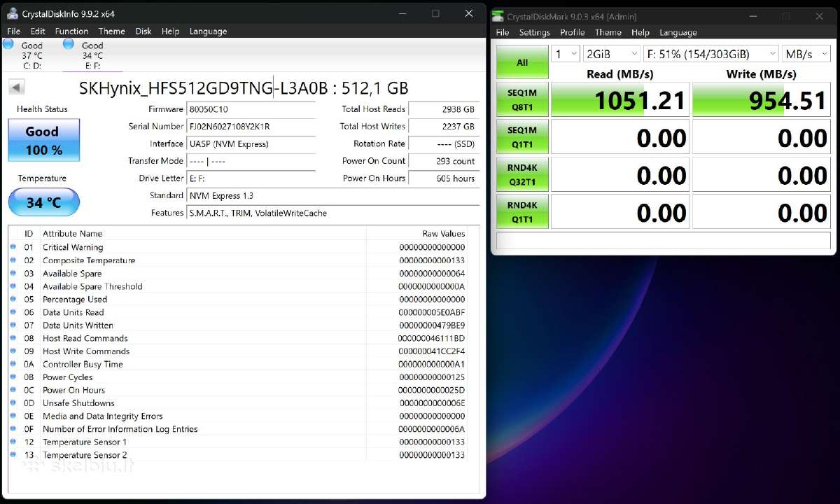Click the 1051.21 read result cell
840x504 pixels.
[620, 99]
